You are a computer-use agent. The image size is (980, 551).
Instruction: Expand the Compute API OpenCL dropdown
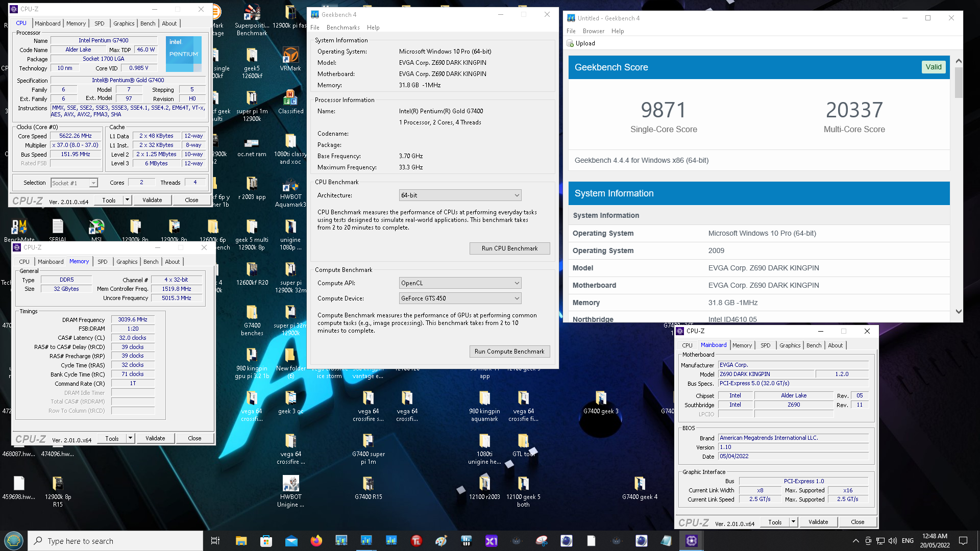pos(460,283)
